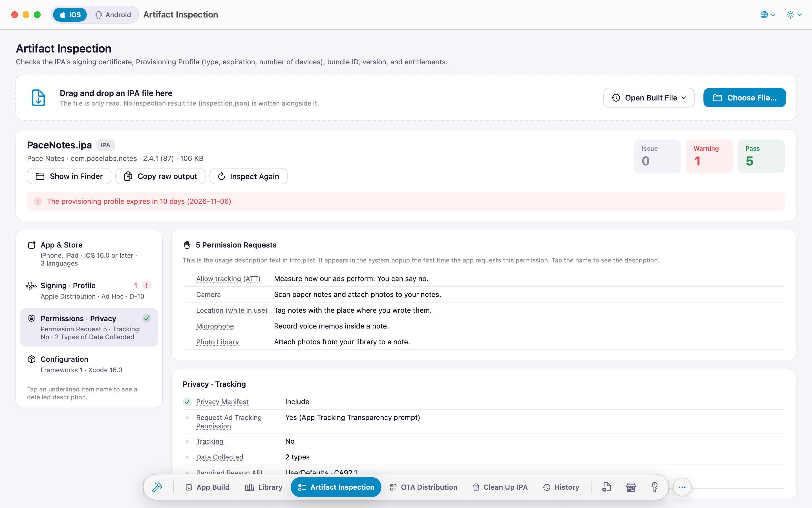Click the hand icon beside Permission Requests
Image resolution: width=812 pixels, height=508 pixels.
click(x=187, y=245)
